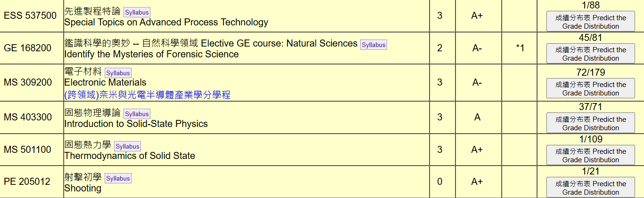The image size is (644, 198).
Task: Open Syllabus for Thermodynamics of Solid State
Action: [127, 146]
